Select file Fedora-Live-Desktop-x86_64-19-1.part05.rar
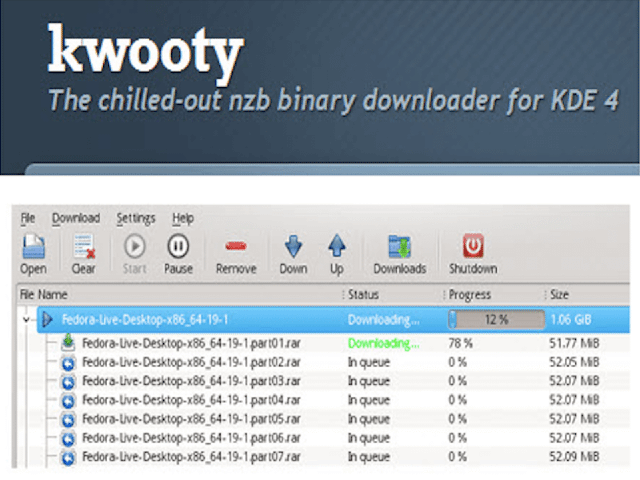The height and width of the screenshot is (480, 640). [191, 419]
